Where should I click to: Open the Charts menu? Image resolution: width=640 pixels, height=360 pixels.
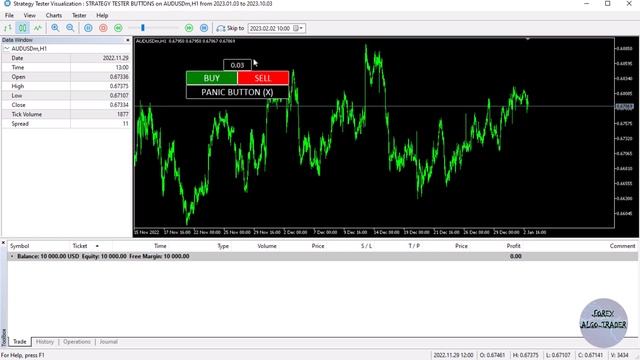point(54,16)
